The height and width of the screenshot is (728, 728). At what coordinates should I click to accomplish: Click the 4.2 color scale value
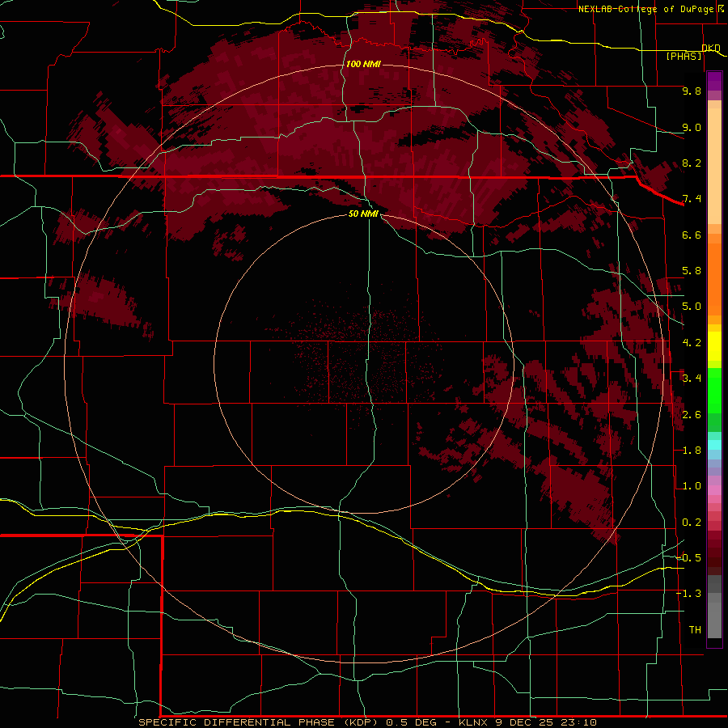(x=692, y=343)
